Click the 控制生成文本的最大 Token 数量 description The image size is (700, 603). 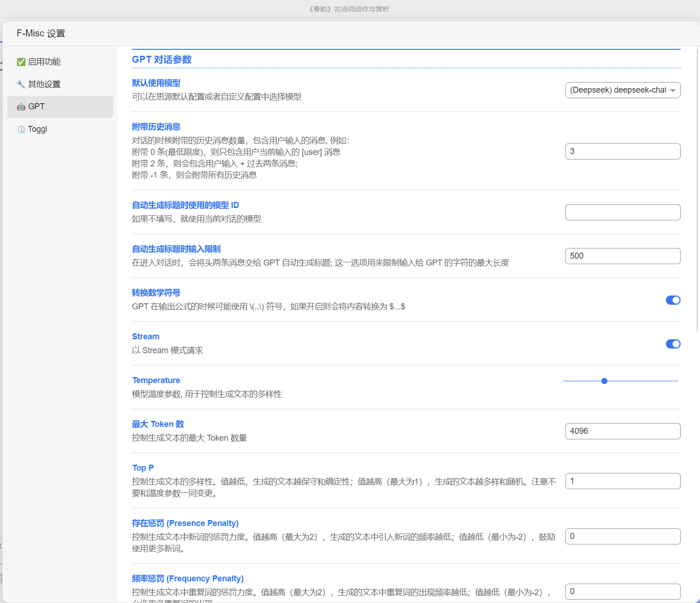point(189,438)
